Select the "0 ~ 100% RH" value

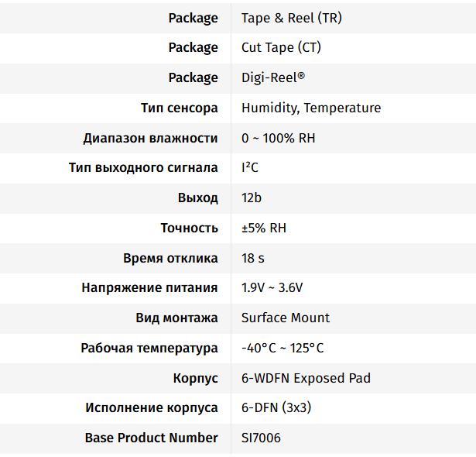[278, 138]
